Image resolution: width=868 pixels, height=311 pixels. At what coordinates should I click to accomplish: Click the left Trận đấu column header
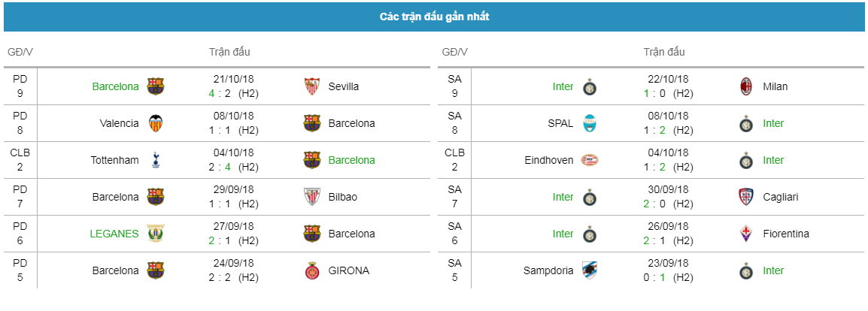229,52
